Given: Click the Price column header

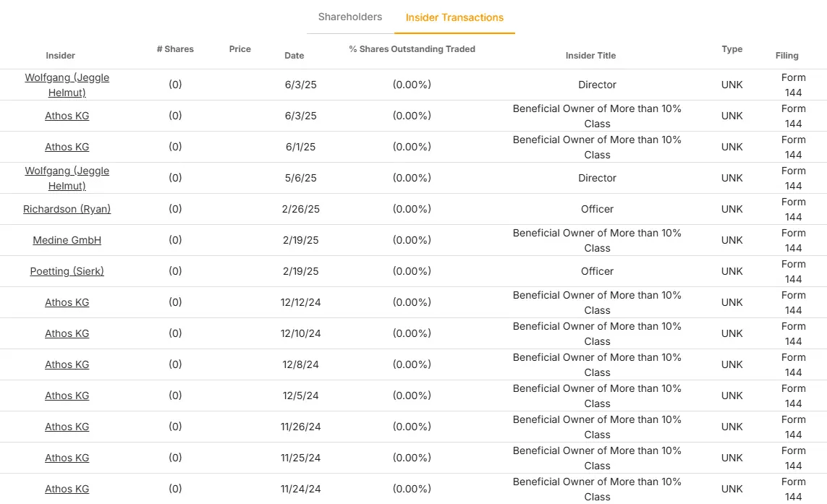Looking at the screenshot, I should tap(240, 49).
